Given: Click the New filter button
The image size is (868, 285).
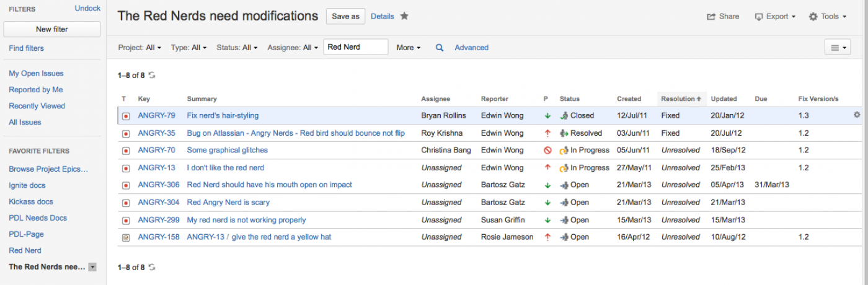Looking at the screenshot, I should (x=52, y=29).
